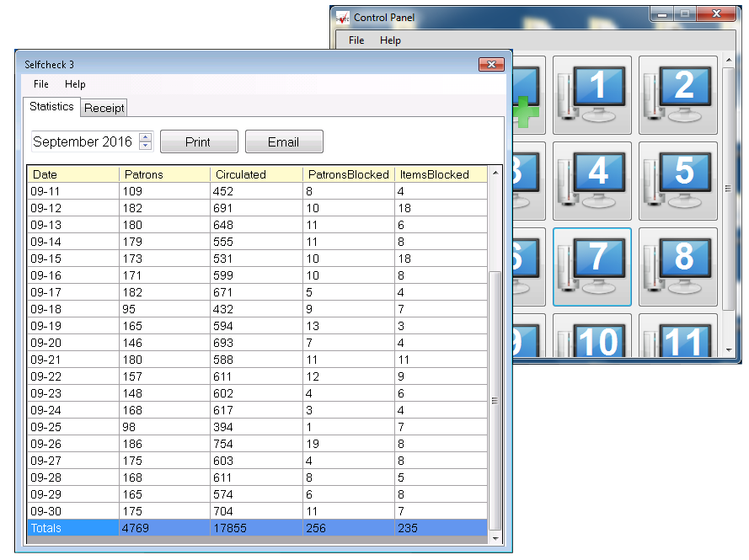Click Circulated value 648 for 09-13
The height and width of the screenshot is (560, 749).
[x=256, y=225]
